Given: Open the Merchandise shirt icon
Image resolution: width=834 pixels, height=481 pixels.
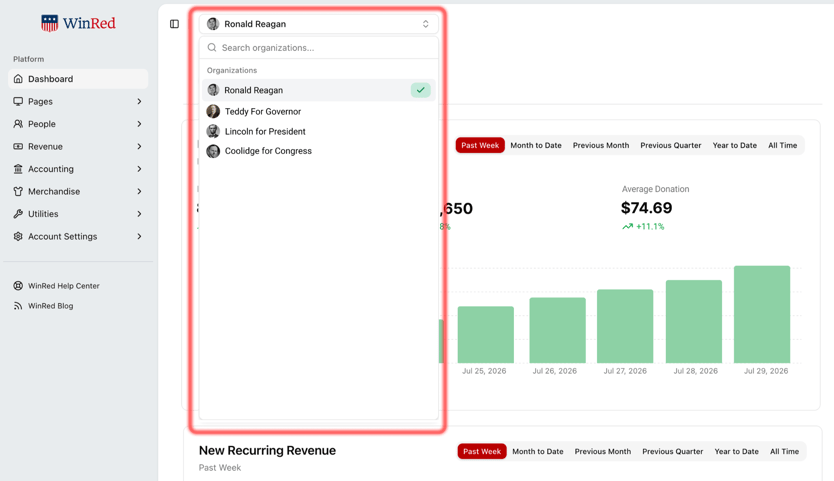Looking at the screenshot, I should click(x=18, y=192).
